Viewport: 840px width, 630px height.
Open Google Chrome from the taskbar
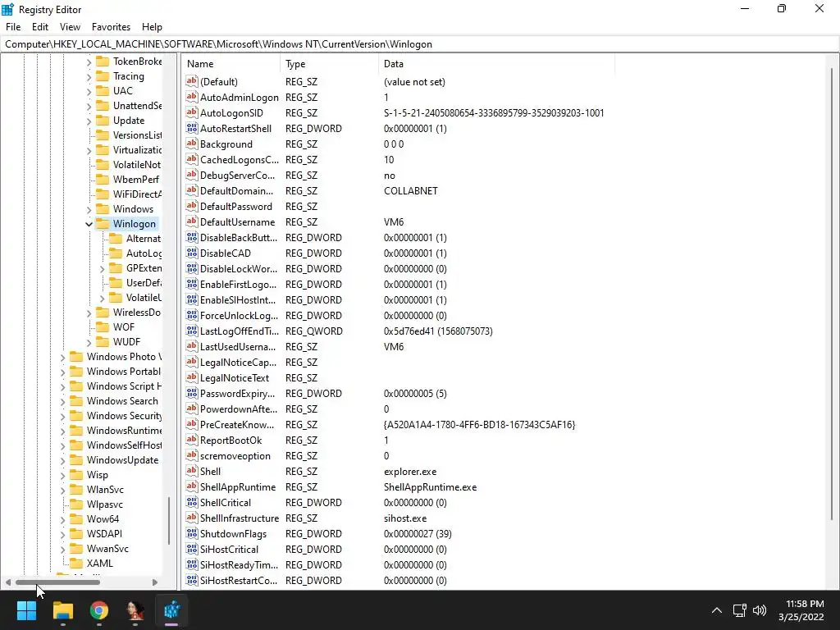pyautogui.click(x=99, y=609)
